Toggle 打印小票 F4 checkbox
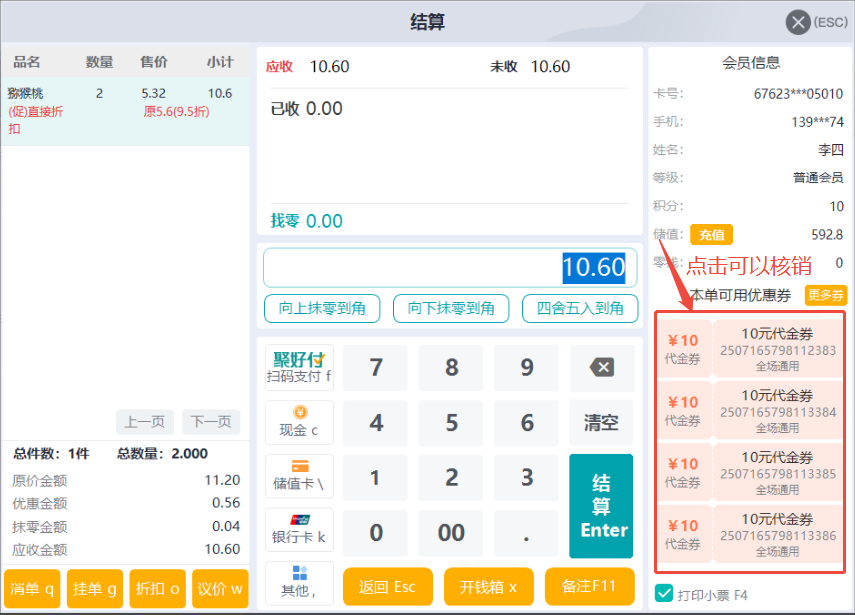The height and width of the screenshot is (615, 855). [664, 593]
